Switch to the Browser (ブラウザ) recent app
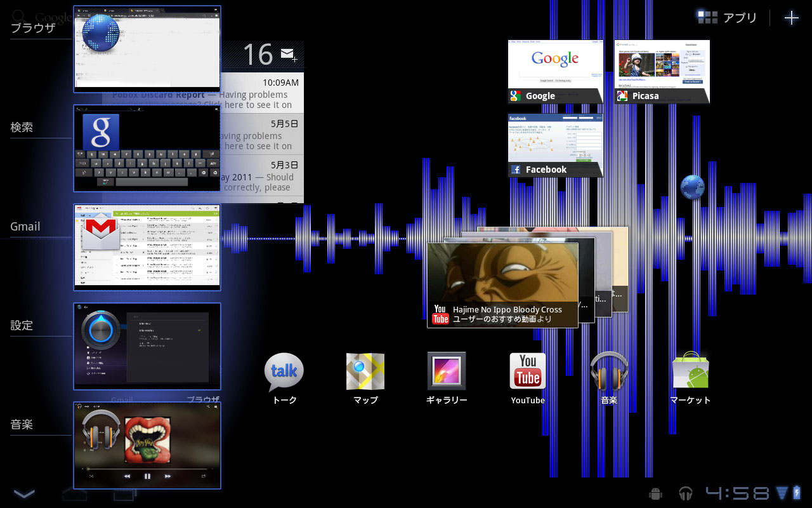 click(x=147, y=50)
